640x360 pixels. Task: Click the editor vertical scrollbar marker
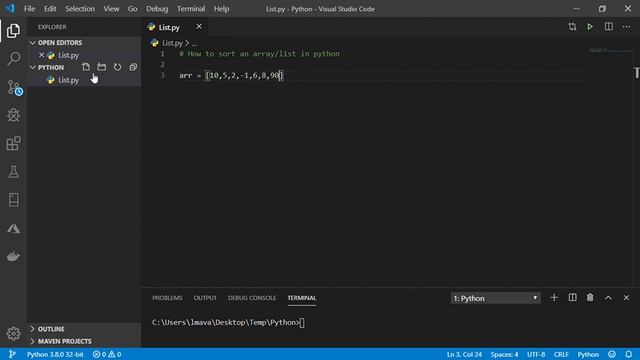[637, 73]
